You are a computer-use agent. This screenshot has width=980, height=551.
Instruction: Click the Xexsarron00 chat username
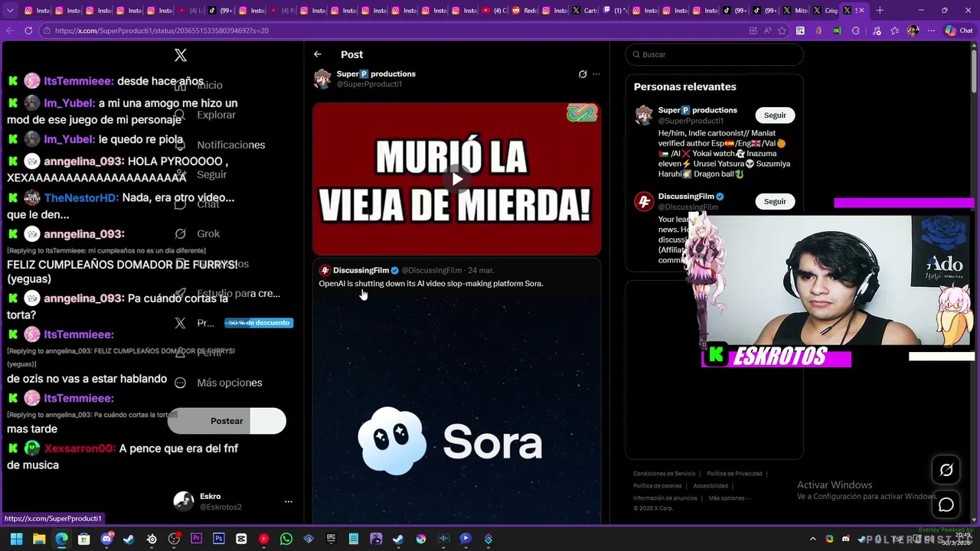click(x=80, y=448)
